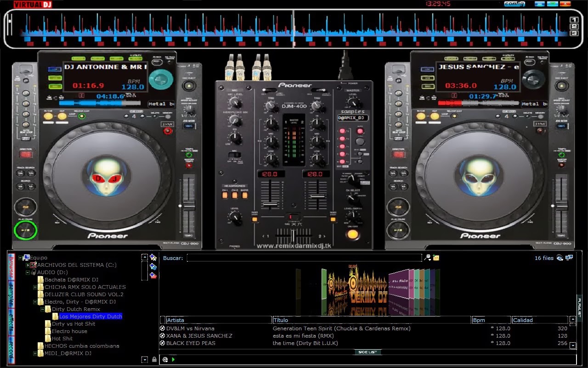Open the config settings button

[x=514, y=4]
